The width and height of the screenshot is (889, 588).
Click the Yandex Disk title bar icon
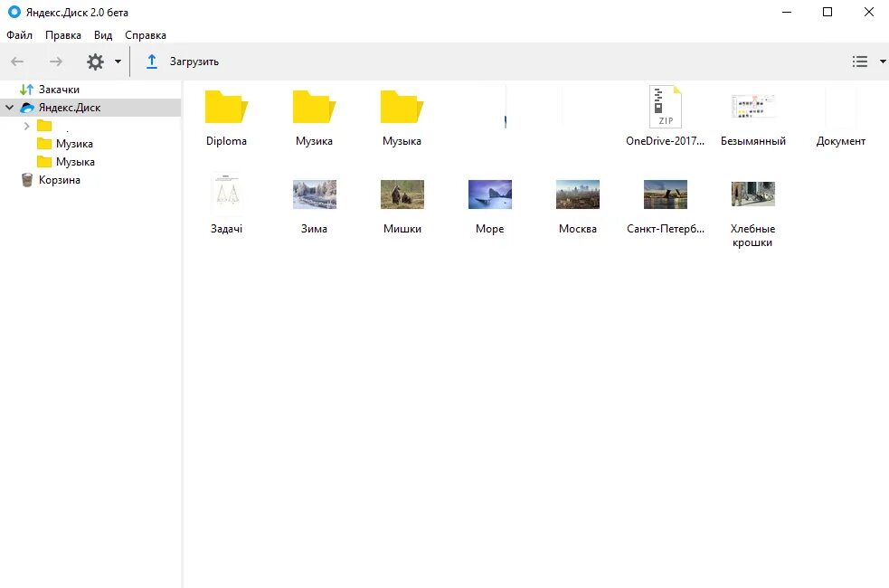[x=14, y=12]
